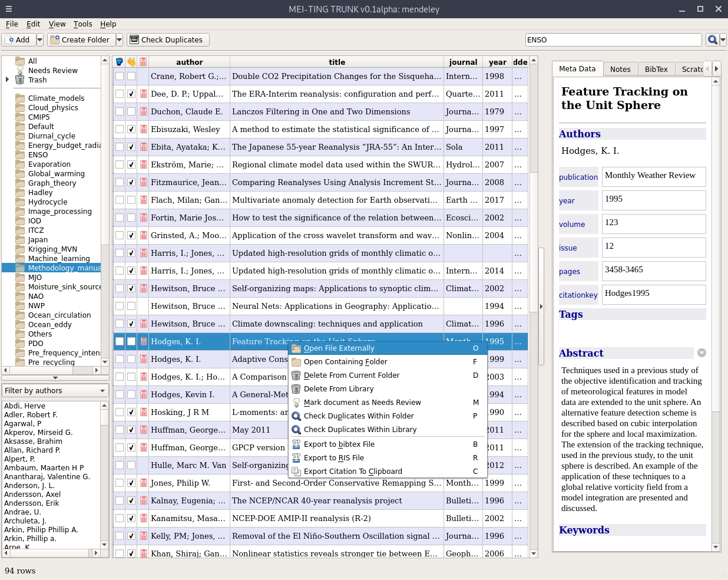The image size is (728, 580).
Task: Click the down arrow of the document table scrollbar
Action: (x=534, y=553)
